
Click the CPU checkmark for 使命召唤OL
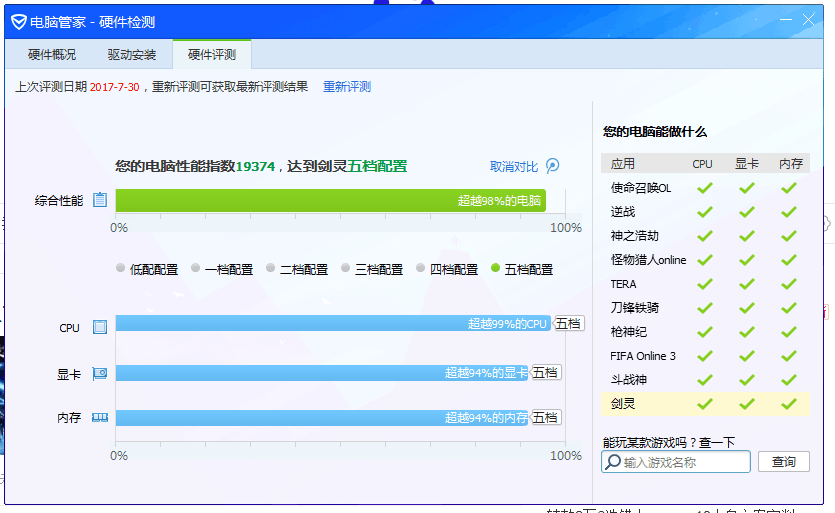[x=705, y=188]
